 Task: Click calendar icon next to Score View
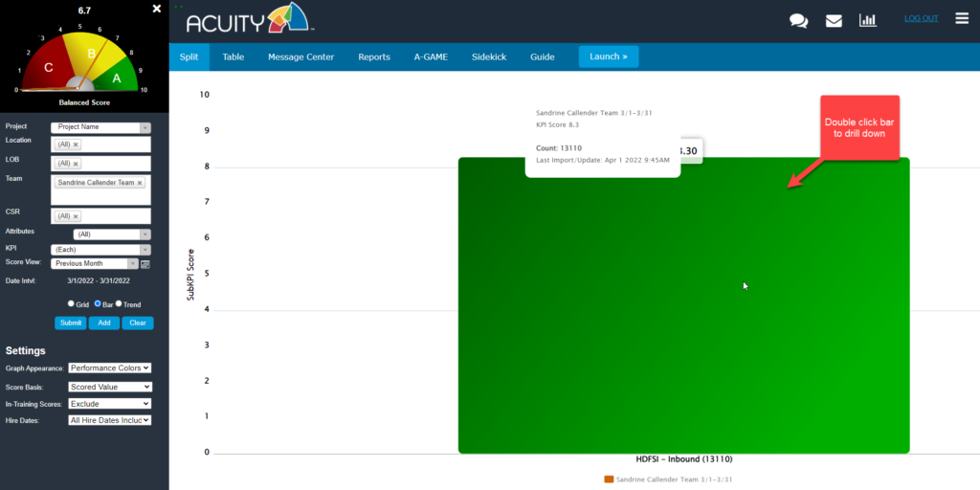(x=145, y=264)
